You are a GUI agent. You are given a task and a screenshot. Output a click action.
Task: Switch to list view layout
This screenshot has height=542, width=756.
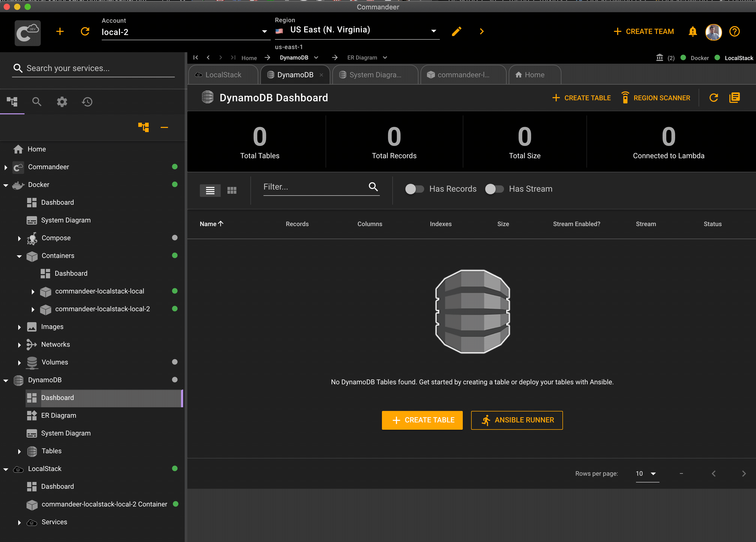click(x=210, y=190)
